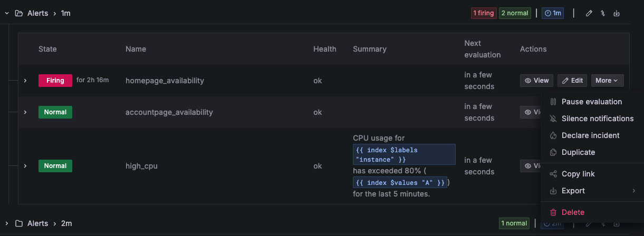The width and height of the screenshot is (644, 236).
Task: Expand the Alerts 2m group
Action: [7, 223]
